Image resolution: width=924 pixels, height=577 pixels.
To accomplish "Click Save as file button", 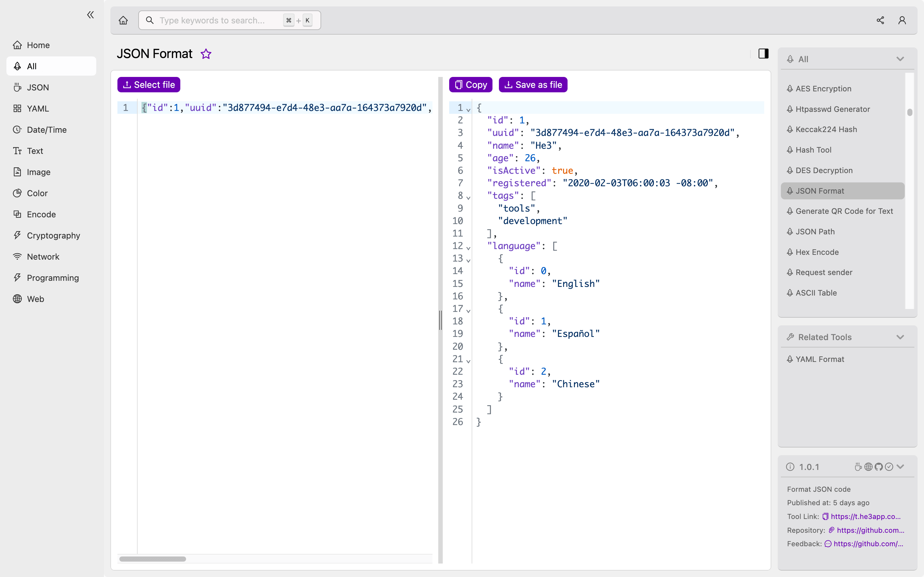I will (533, 84).
